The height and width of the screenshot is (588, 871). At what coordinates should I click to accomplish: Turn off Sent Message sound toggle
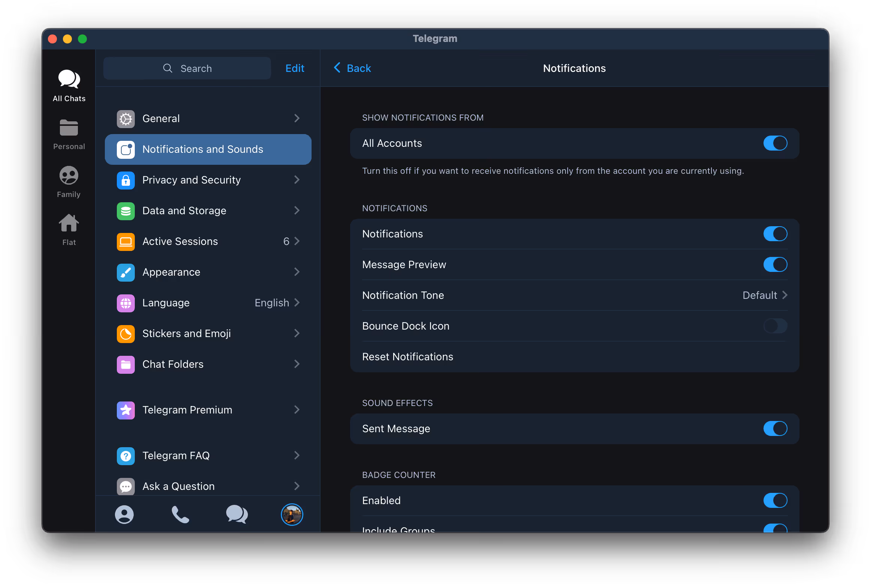(775, 428)
